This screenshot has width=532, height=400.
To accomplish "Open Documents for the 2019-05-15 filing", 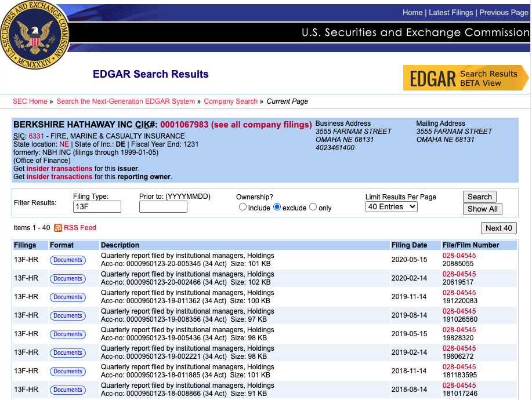I will coord(68,334).
